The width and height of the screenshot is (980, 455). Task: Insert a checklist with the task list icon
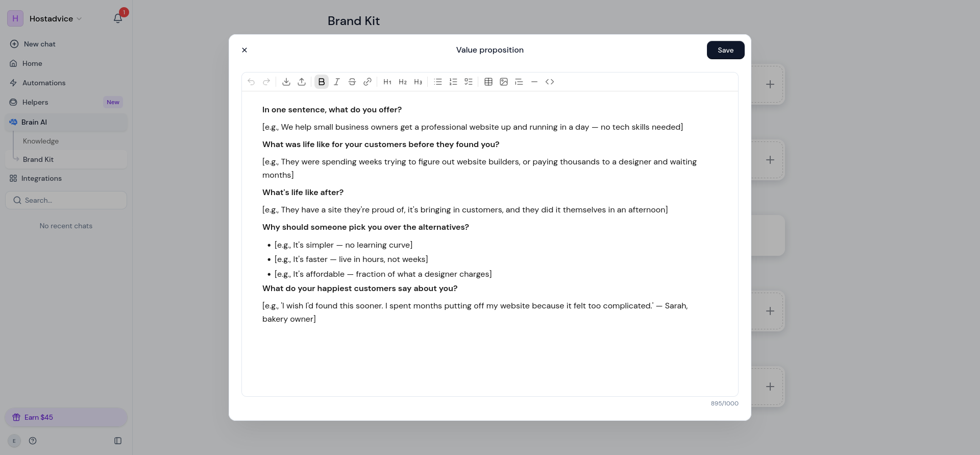[x=469, y=82]
